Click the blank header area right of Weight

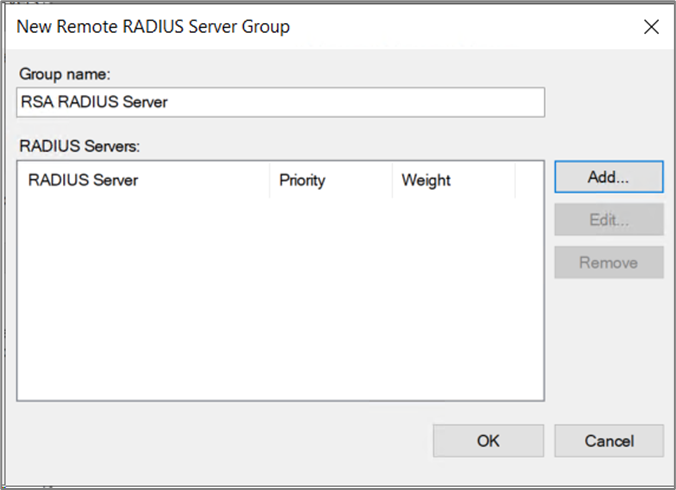click(x=529, y=181)
